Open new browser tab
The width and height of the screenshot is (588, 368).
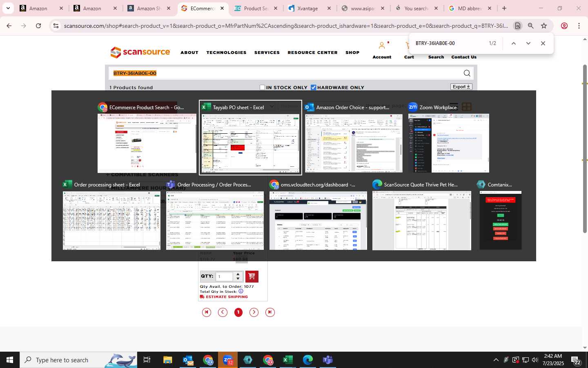point(504,8)
